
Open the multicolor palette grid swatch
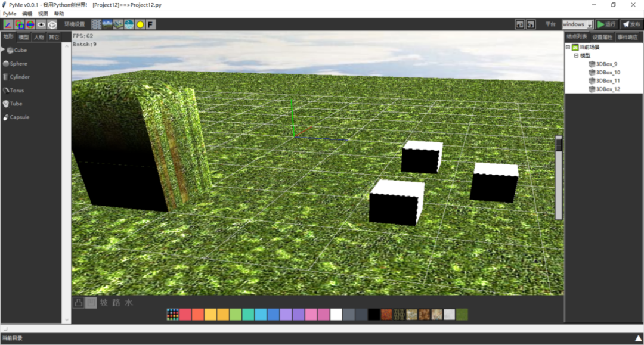(172, 315)
